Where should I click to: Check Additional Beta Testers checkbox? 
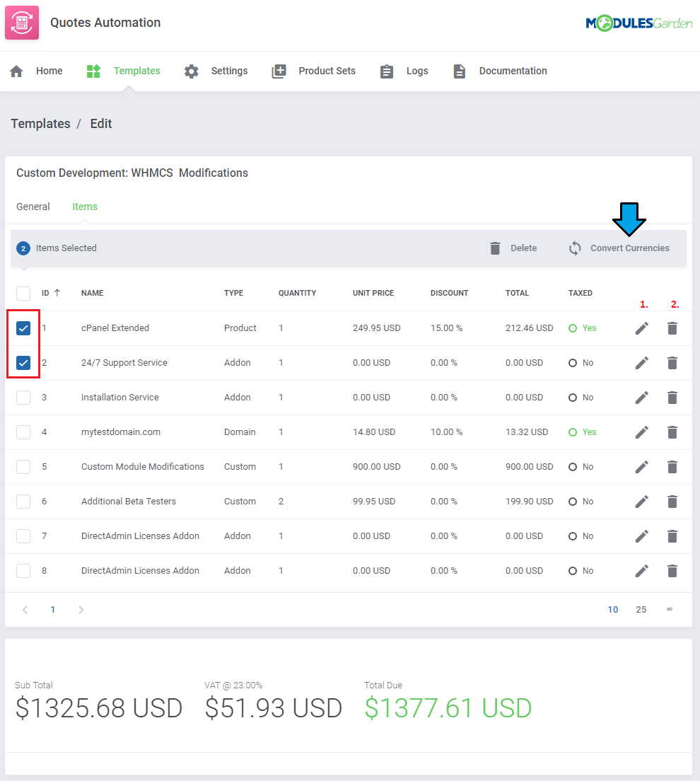23,502
